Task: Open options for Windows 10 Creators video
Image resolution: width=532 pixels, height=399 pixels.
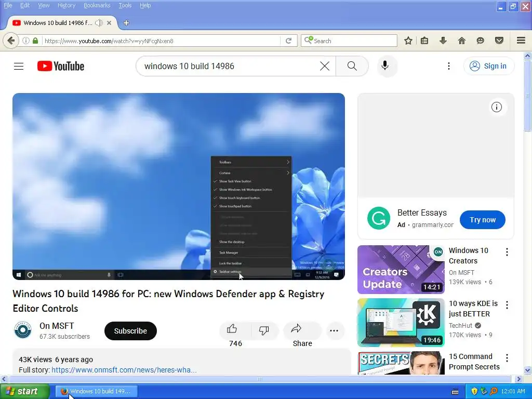Action: (507, 252)
